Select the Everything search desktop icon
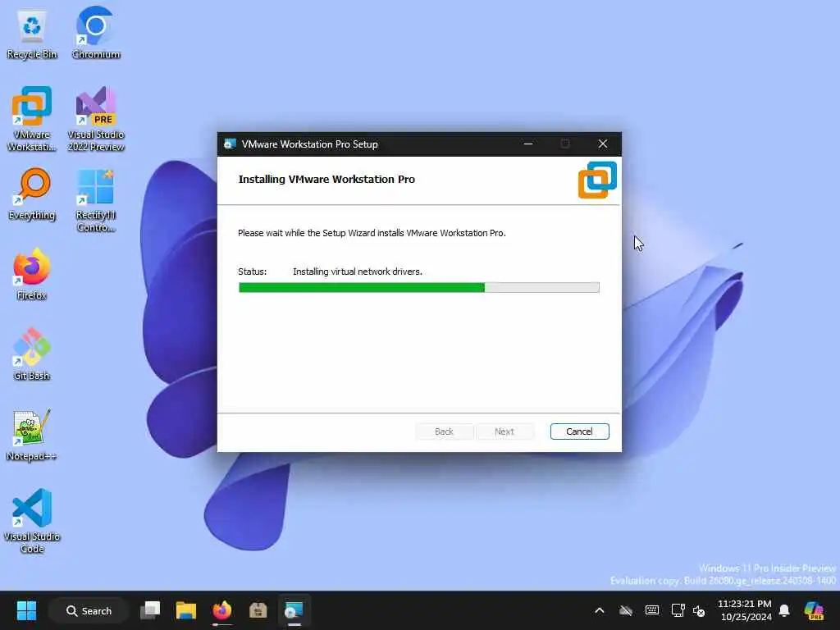This screenshot has width=840, height=630. (32, 194)
